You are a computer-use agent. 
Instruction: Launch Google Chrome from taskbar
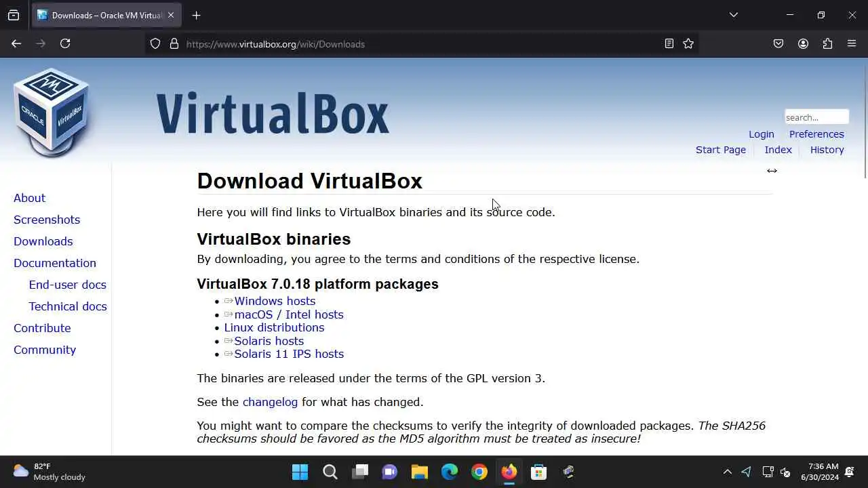[x=479, y=472]
